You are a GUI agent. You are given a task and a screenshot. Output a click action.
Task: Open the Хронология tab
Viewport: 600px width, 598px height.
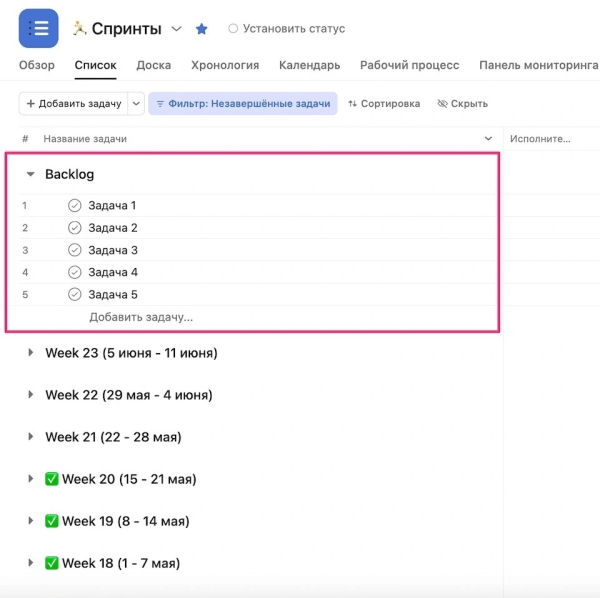tap(225, 65)
